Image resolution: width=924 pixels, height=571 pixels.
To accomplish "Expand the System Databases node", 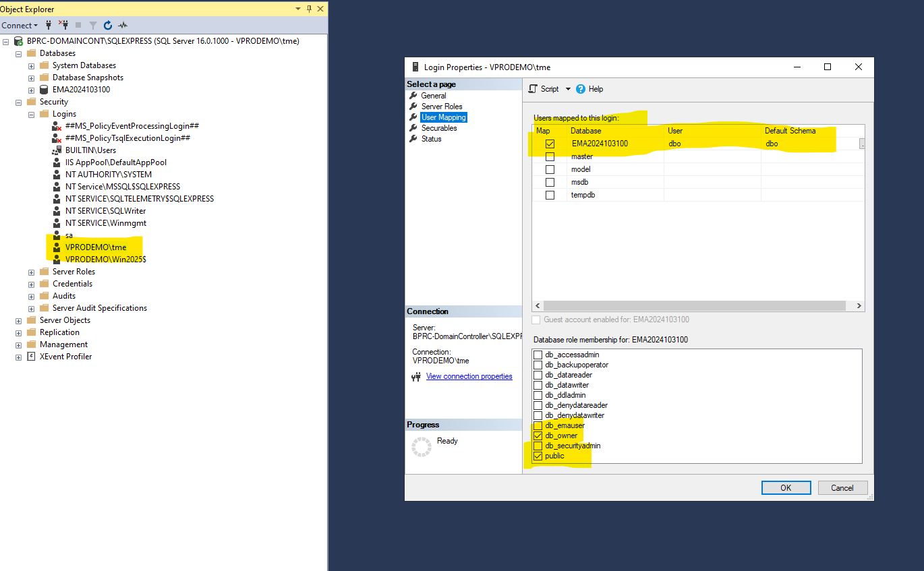I will tap(30, 65).
